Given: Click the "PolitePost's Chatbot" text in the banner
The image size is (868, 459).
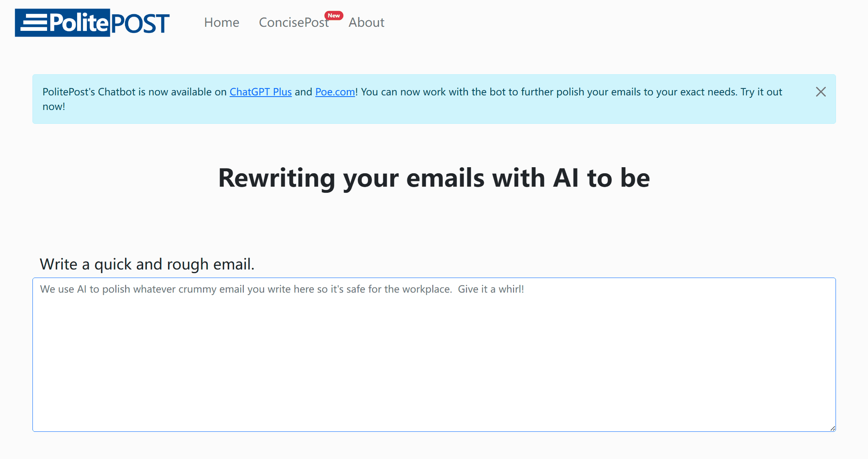Looking at the screenshot, I should (89, 92).
